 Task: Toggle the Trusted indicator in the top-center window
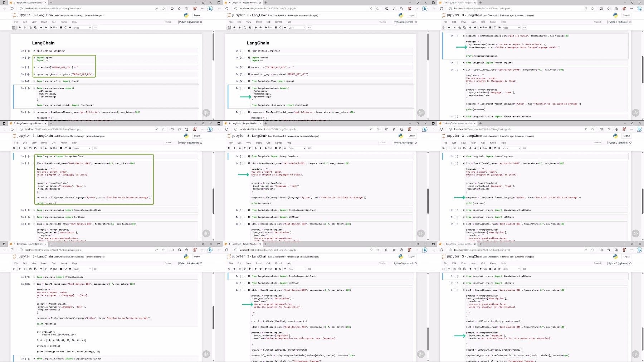pyautogui.click(x=383, y=22)
